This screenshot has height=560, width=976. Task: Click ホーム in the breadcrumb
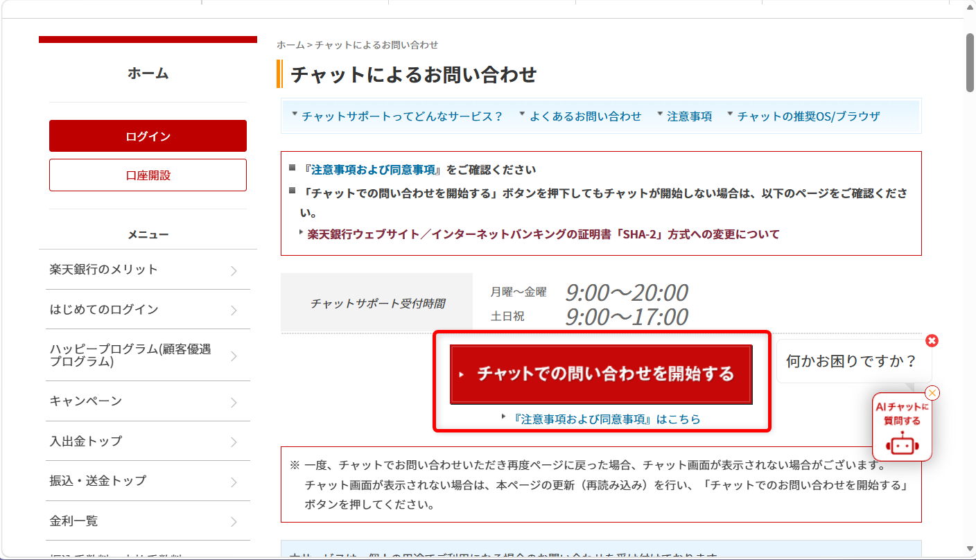(290, 44)
